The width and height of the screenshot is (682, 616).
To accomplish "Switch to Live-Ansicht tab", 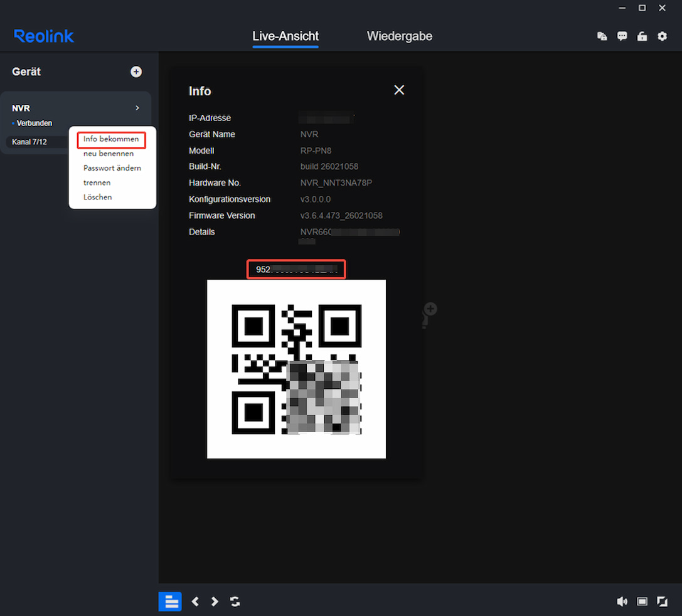I will pyautogui.click(x=285, y=36).
